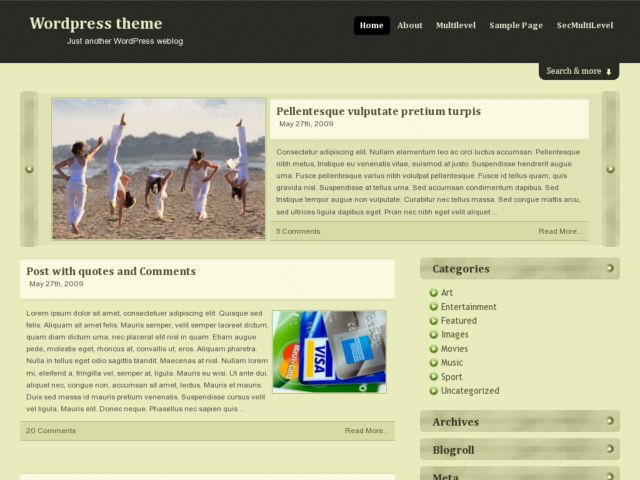Open the Search & more dropdown panel
The width and height of the screenshot is (640, 480).
(579, 71)
